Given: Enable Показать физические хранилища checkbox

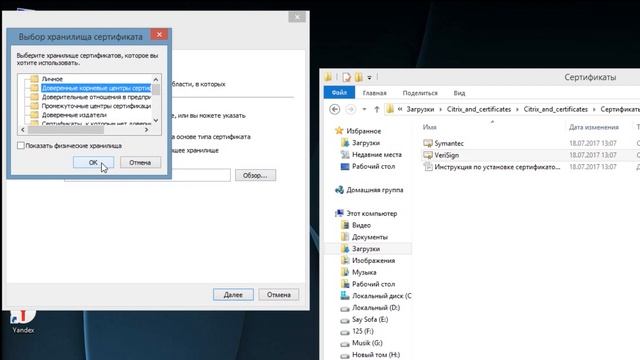Looking at the screenshot, I should click(x=21, y=146).
